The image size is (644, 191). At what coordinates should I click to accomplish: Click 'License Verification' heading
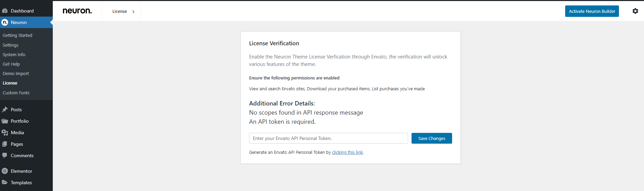click(x=274, y=43)
